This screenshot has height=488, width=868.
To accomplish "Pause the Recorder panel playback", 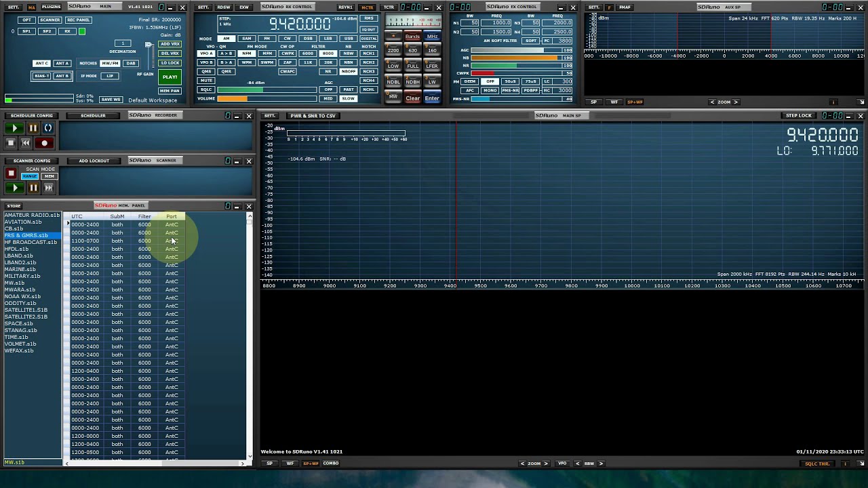I will [x=33, y=128].
